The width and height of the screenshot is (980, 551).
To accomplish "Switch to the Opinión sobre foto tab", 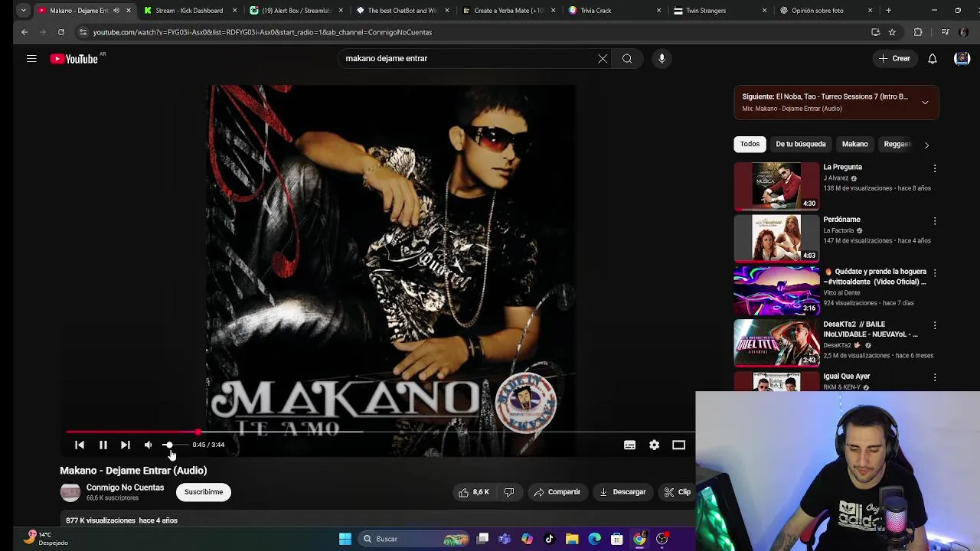I will pyautogui.click(x=826, y=11).
